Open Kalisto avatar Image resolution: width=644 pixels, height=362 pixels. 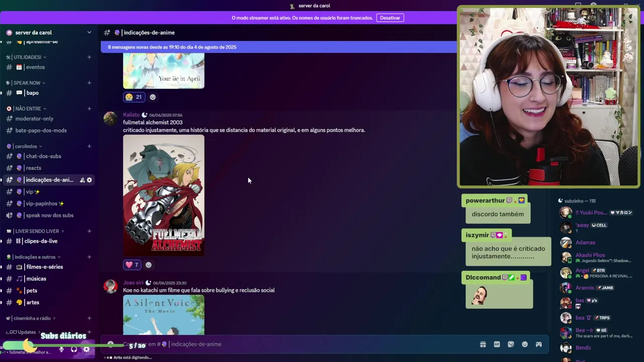tap(111, 119)
